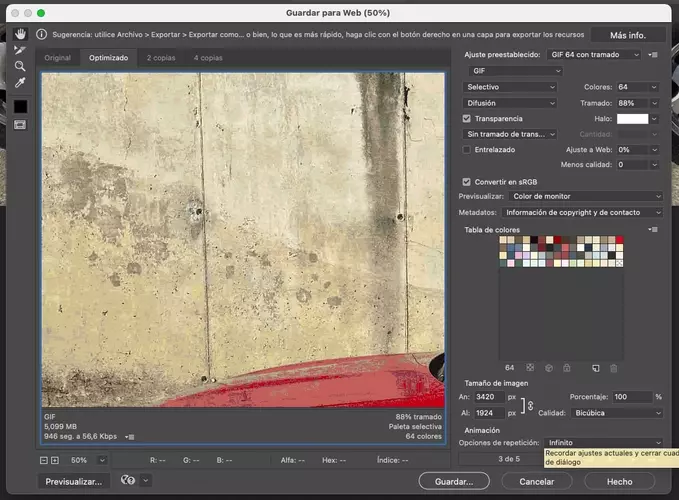
Task: Enable the Entrelazado checkbox
Action: (466, 149)
